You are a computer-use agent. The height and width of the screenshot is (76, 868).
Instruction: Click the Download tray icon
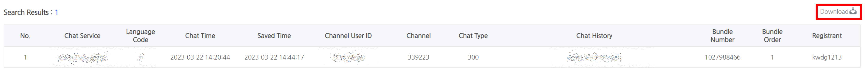[853, 11]
